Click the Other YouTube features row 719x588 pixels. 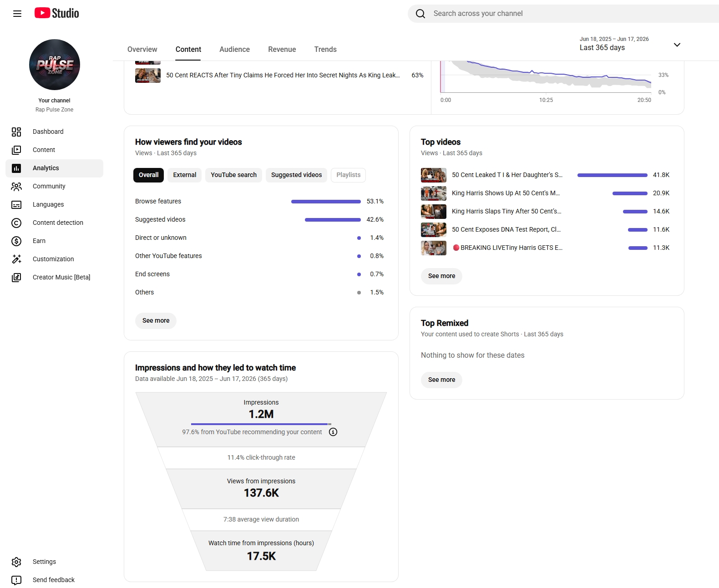(259, 256)
